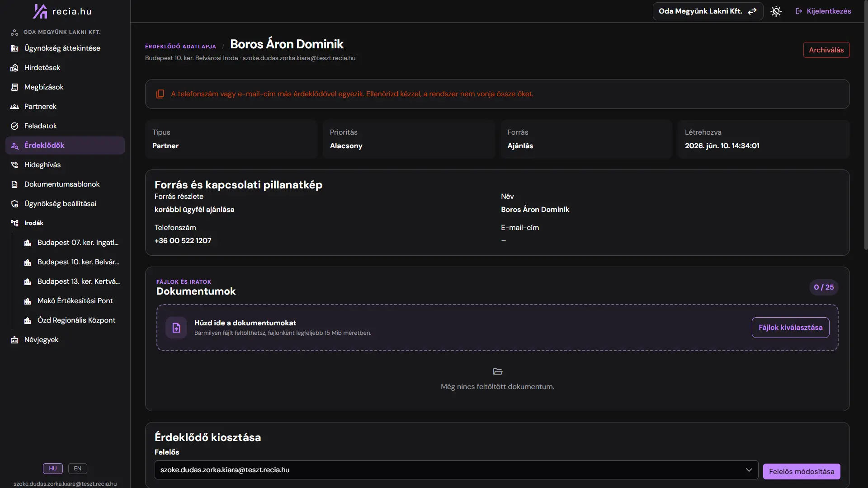Click the Partnerek people icon
This screenshot has width=868, height=488.
click(x=14, y=107)
